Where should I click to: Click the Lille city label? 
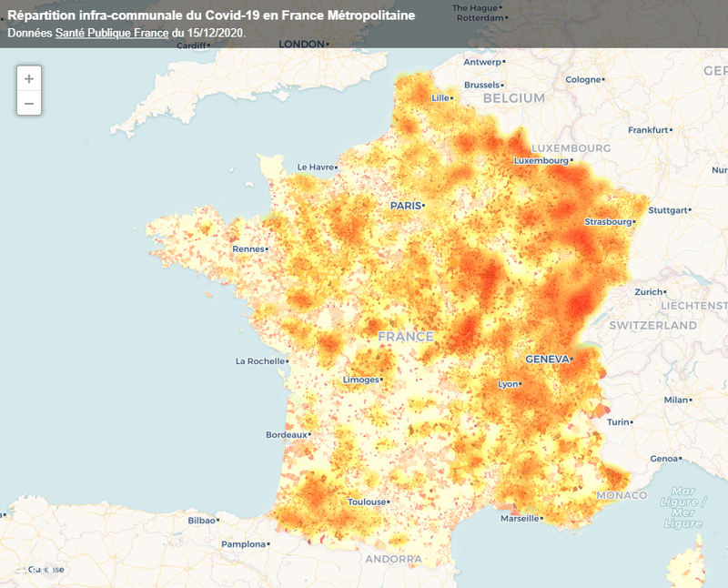pyautogui.click(x=440, y=97)
